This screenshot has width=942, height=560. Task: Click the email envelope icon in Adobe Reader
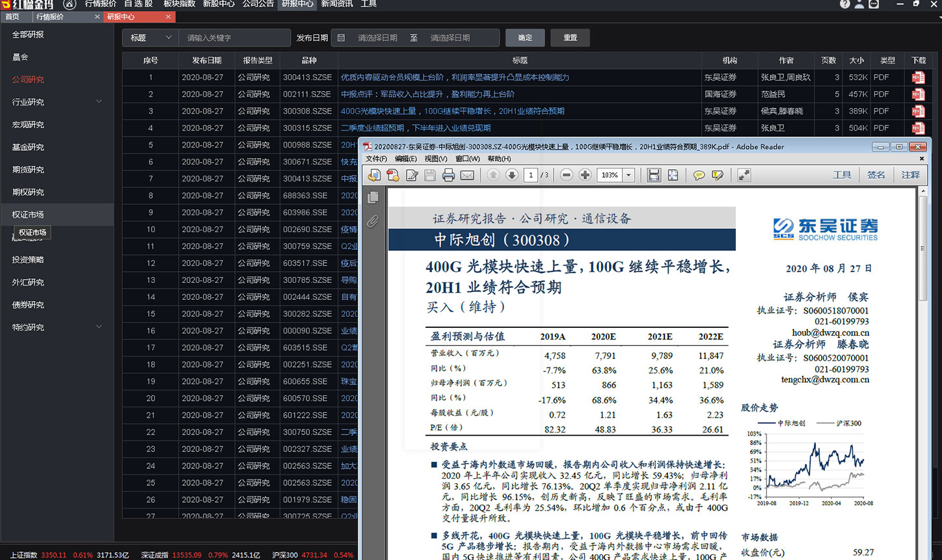pos(467,175)
